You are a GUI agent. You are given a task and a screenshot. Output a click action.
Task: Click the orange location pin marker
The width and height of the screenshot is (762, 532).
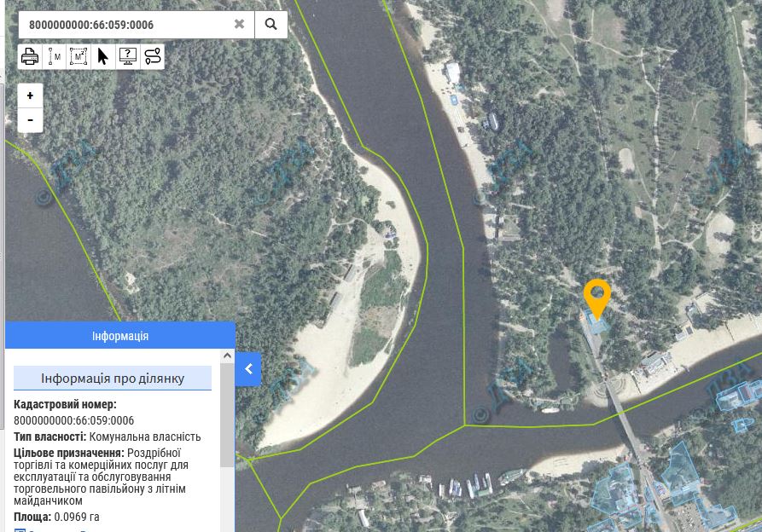click(597, 297)
